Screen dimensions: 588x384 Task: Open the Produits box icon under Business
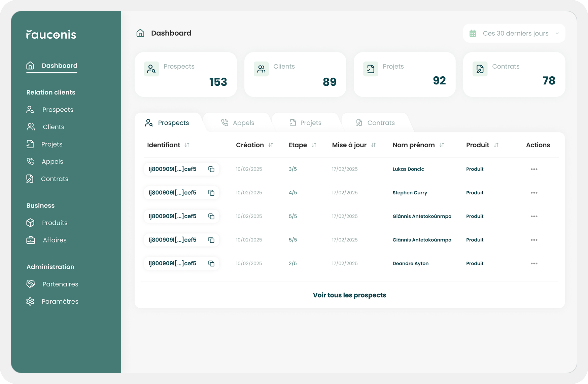30,223
